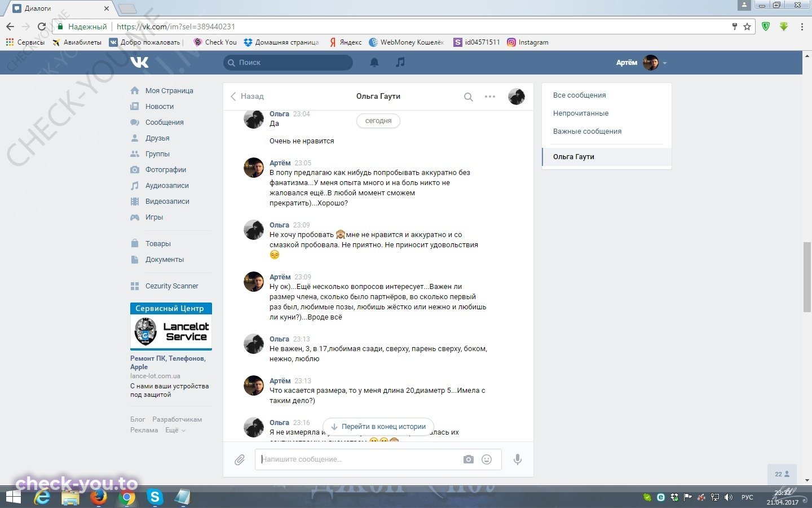Click the Назад back link
This screenshot has height=508, width=812.
click(x=247, y=97)
